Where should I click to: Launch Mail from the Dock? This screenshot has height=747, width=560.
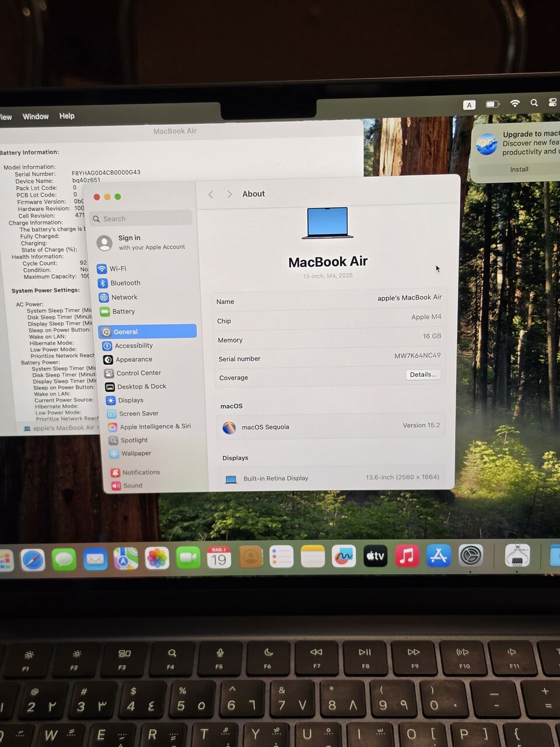click(94, 559)
